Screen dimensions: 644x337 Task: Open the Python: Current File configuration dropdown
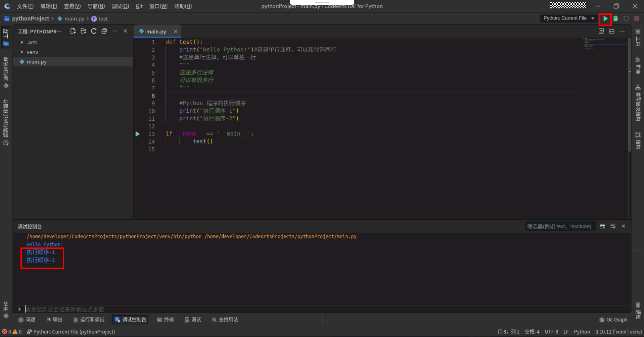click(x=568, y=18)
